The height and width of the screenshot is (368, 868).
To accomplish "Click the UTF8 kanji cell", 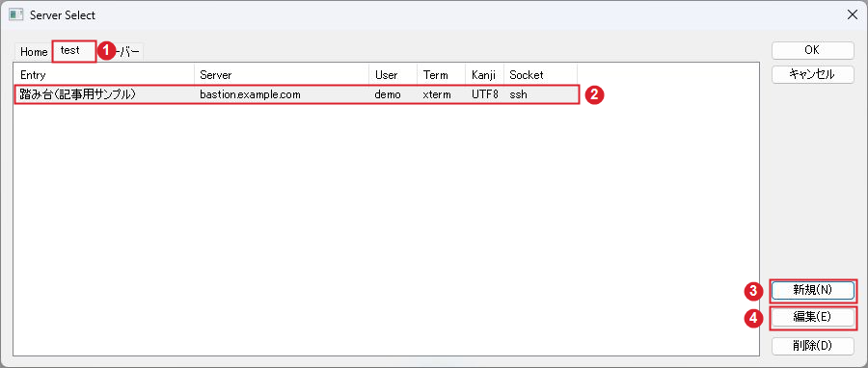I will pos(485,94).
